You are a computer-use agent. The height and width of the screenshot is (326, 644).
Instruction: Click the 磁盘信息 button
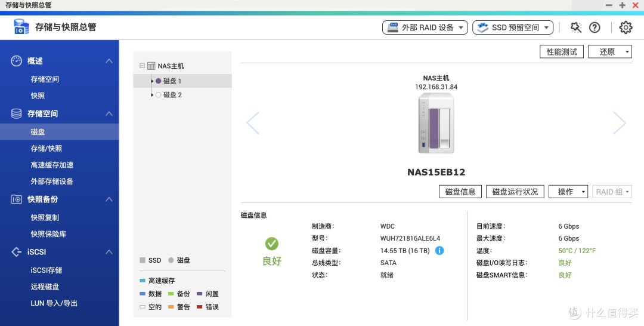tap(460, 192)
